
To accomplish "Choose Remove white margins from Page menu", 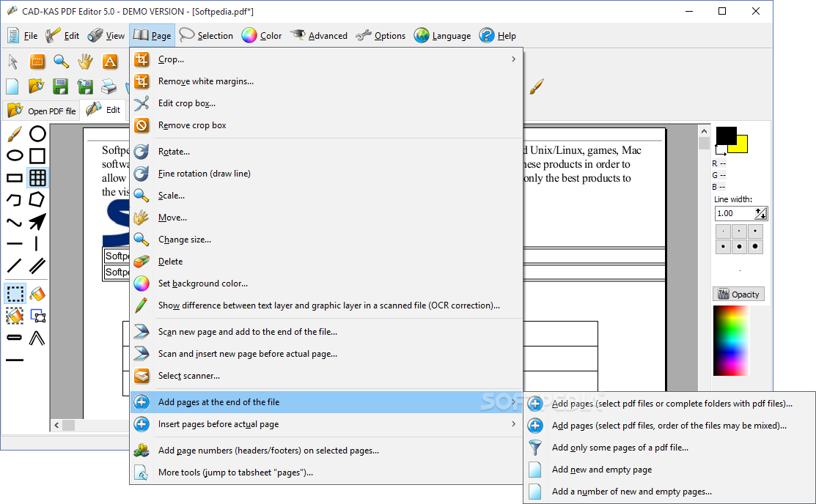I will tap(327, 81).
